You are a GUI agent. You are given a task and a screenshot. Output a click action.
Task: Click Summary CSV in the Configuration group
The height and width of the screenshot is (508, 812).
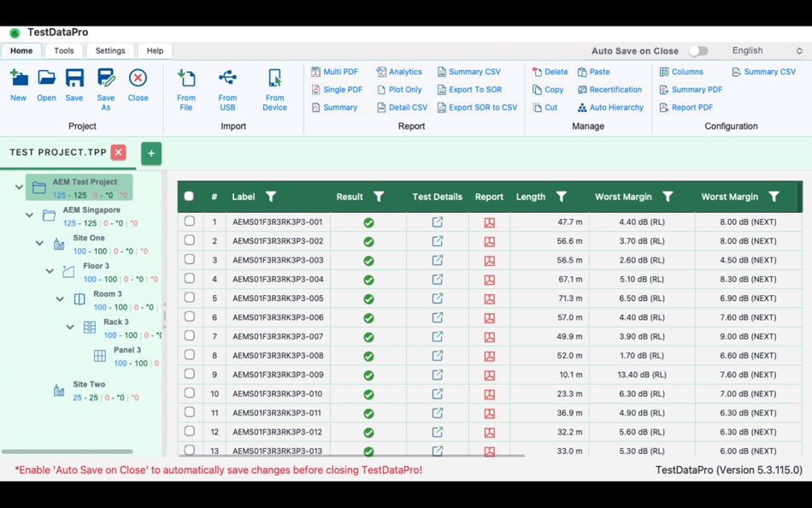pos(764,72)
